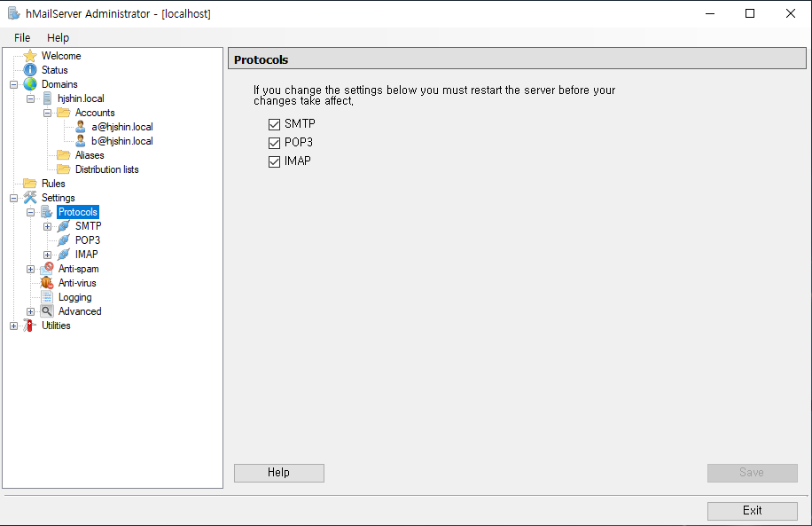The image size is (812, 526).
Task: Close the hMailServer Administrator window
Action: point(790,13)
